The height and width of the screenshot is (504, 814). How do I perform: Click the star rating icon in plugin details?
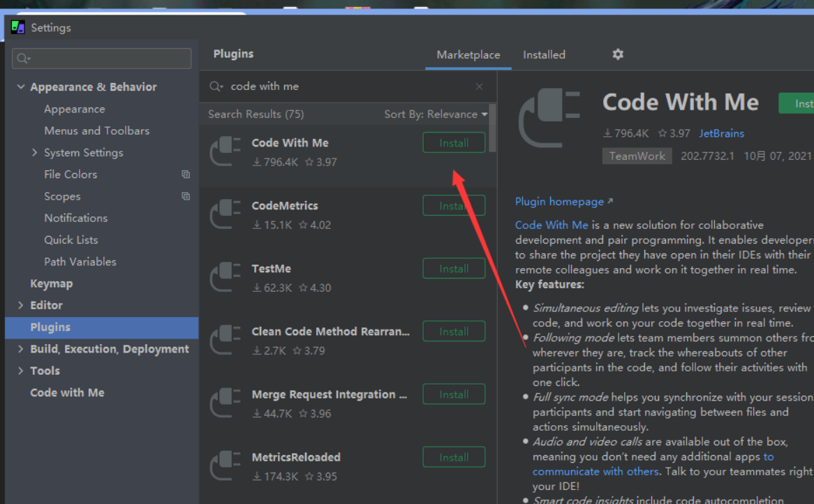click(x=663, y=133)
